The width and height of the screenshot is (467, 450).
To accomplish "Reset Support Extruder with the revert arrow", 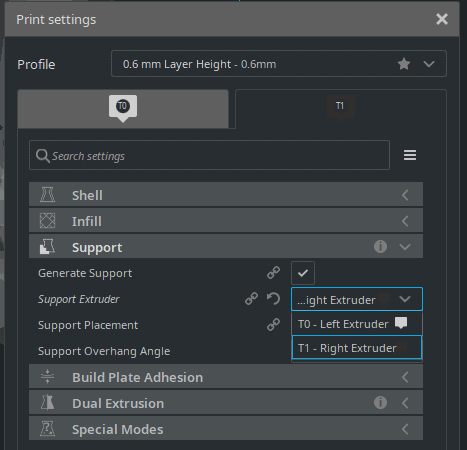I will point(273,299).
